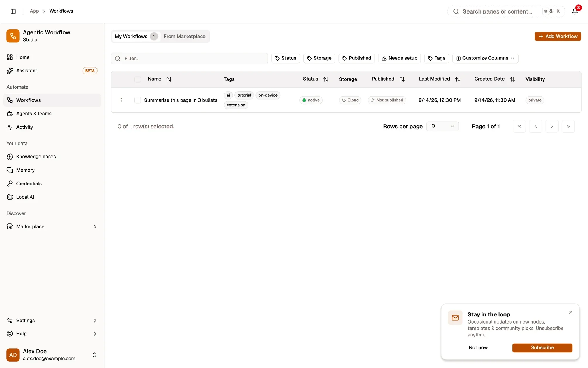Sort by Last Modified arrows

pos(458,79)
